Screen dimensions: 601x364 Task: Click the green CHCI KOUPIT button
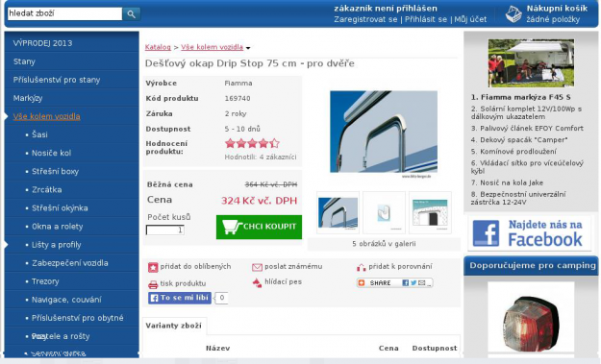point(259,227)
